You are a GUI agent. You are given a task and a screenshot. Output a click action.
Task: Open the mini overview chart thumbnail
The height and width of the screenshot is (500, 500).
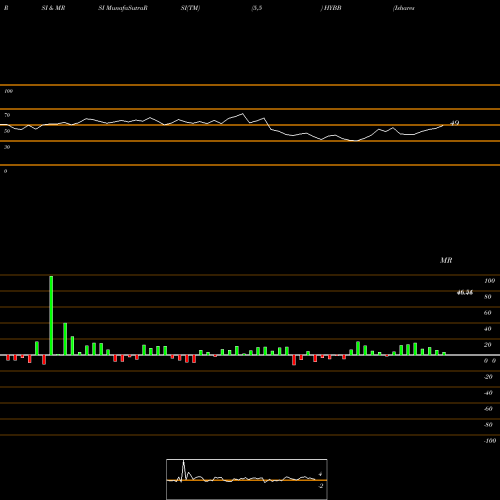(247, 479)
